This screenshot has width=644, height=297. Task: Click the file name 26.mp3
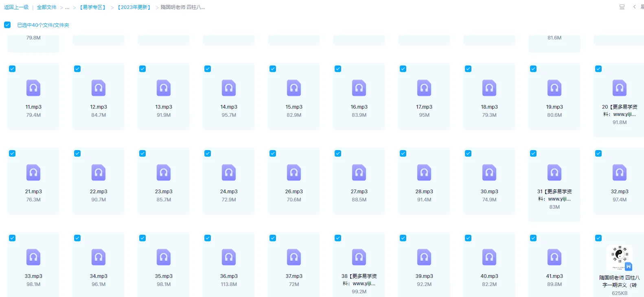294,192
